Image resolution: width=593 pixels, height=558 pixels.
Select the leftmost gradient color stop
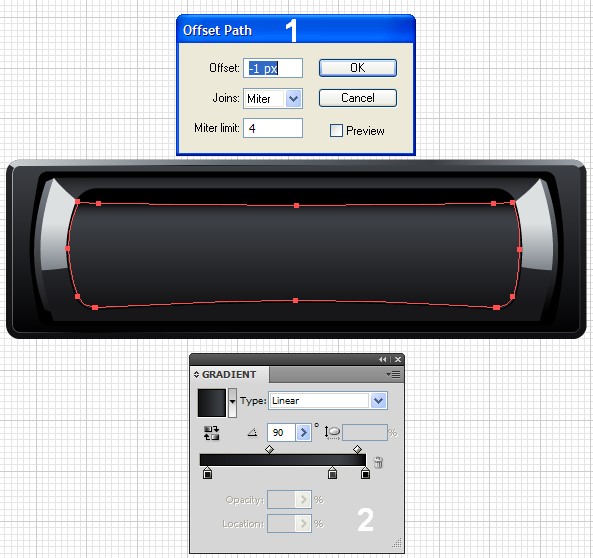(207, 473)
